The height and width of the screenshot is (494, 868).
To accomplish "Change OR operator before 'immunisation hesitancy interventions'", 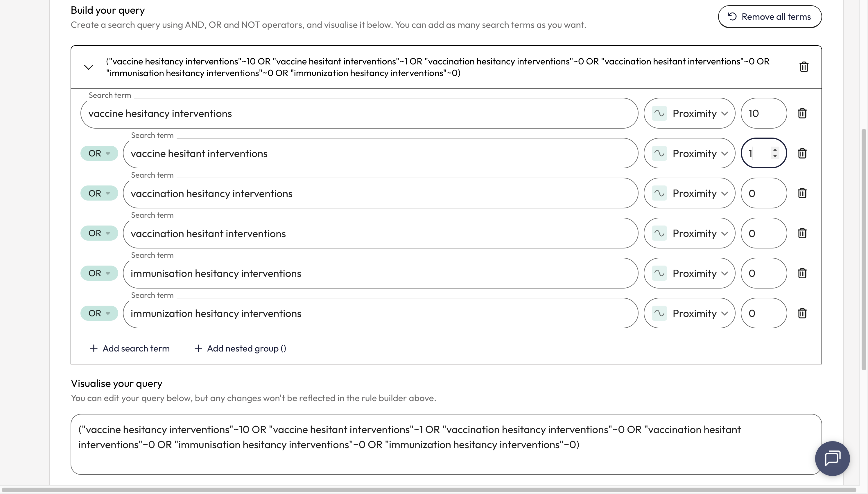I will click(x=99, y=273).
